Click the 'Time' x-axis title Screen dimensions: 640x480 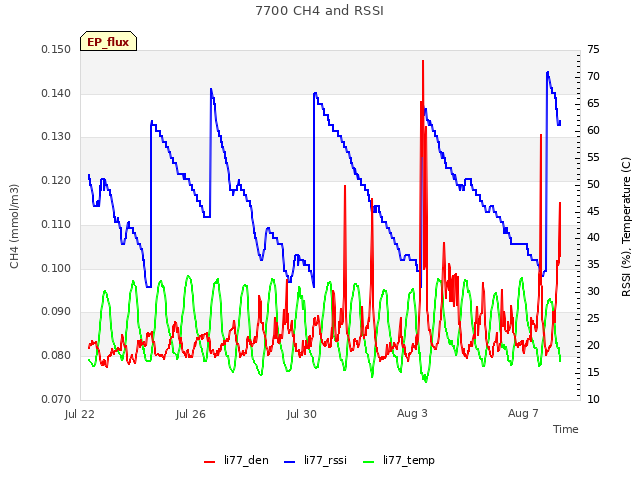coord(566,429)
